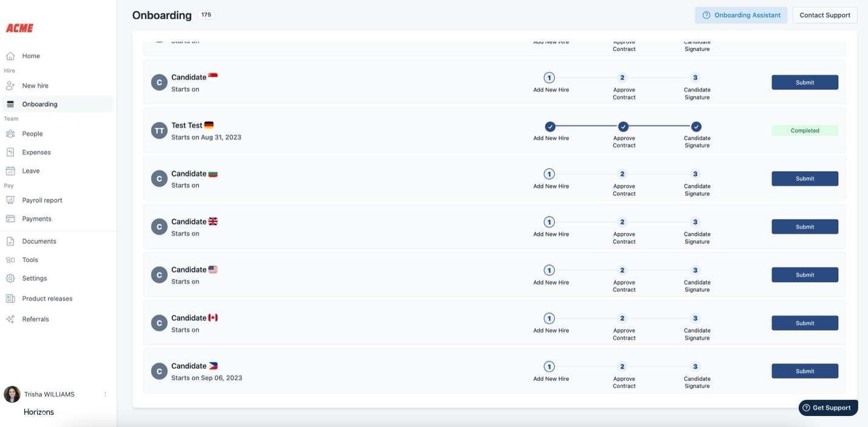The image size is (868, 427).
Task: Go to Documents in sidebar
Action: (39, 241)
